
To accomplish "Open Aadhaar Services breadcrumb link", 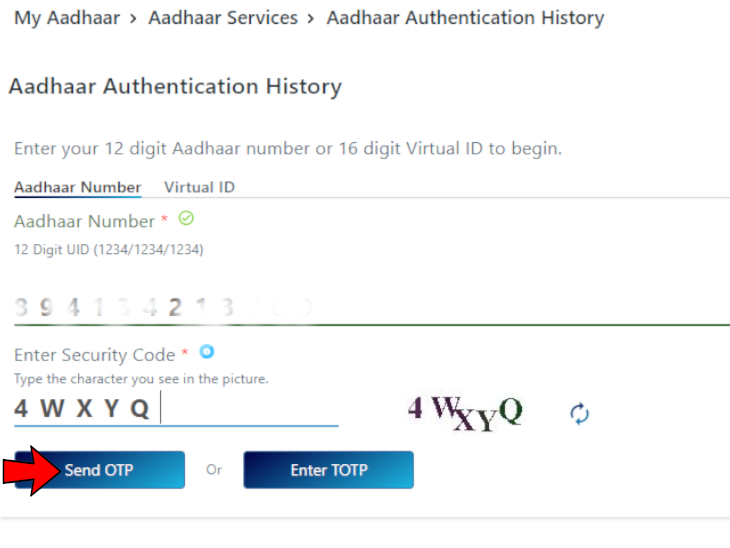I will click(223, 18).
